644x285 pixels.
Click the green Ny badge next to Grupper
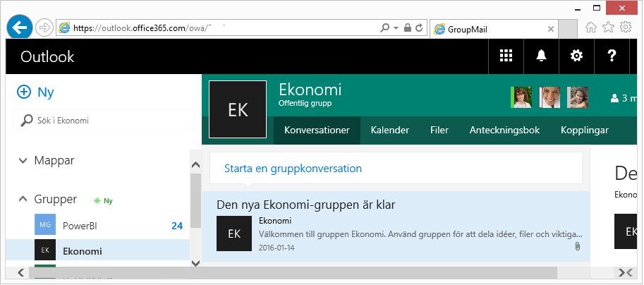point(103,201)
